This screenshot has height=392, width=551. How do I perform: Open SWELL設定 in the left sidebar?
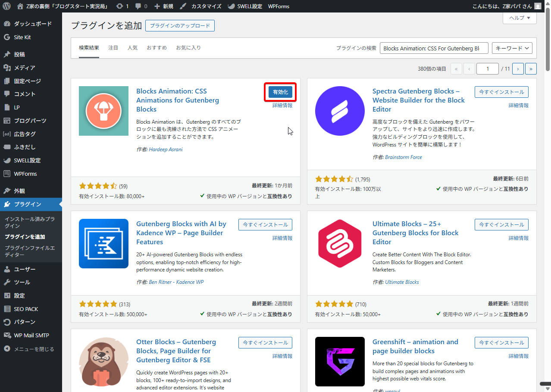point(27,160)
